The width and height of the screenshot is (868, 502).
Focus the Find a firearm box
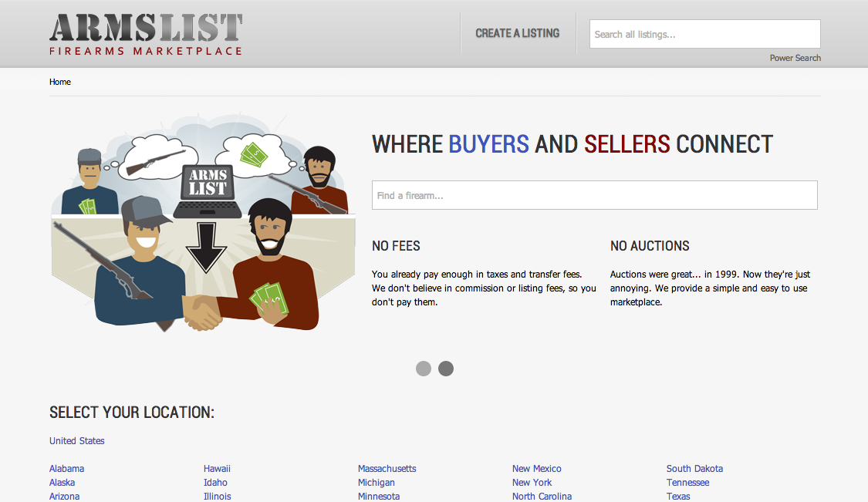click(595, 195)
